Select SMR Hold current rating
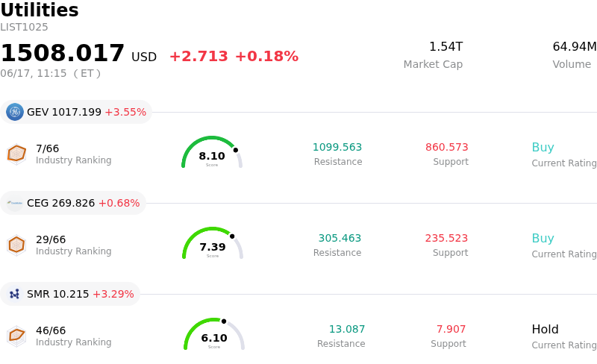Image resolution: width=597 pixels, height=364 pixels. point(546,330)
